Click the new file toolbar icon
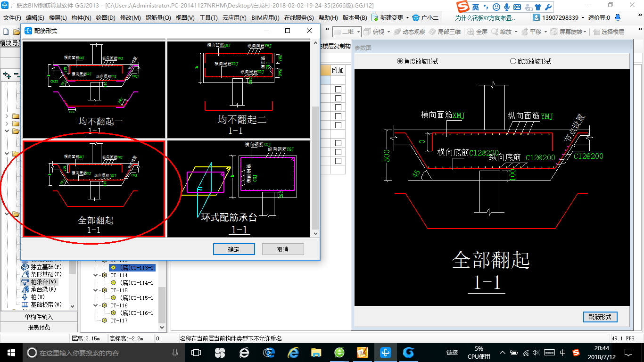 [x=6, y=32]
